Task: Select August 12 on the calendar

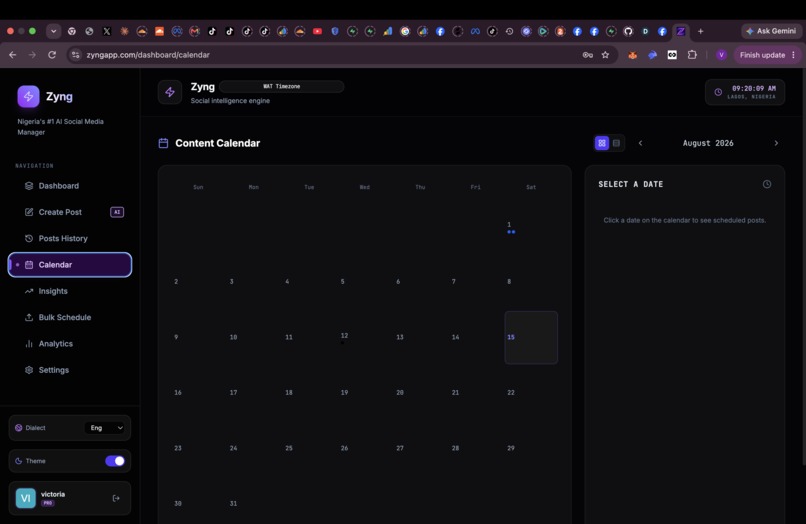Action: [364, 337]
